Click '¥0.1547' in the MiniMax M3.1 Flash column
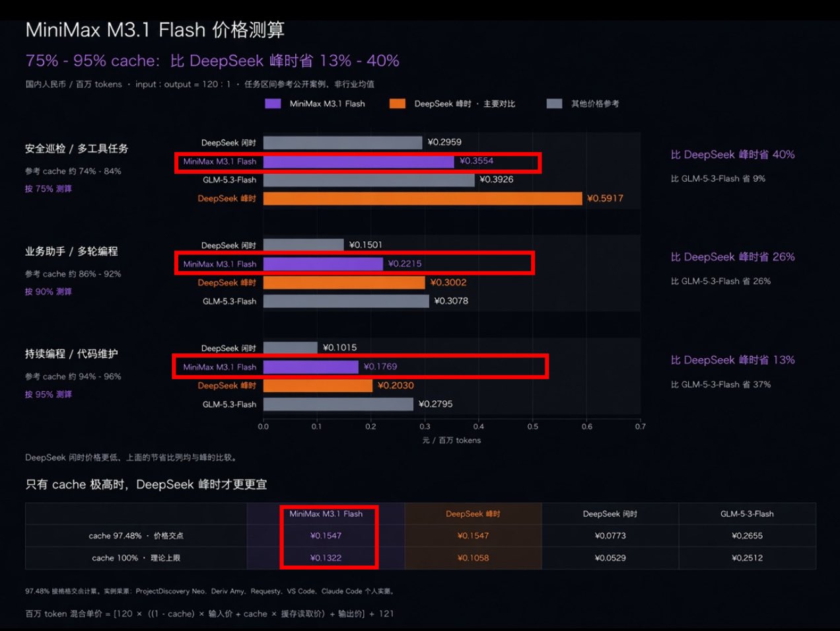Viewport: 840px width, 631px height. [x=326, y=536]
